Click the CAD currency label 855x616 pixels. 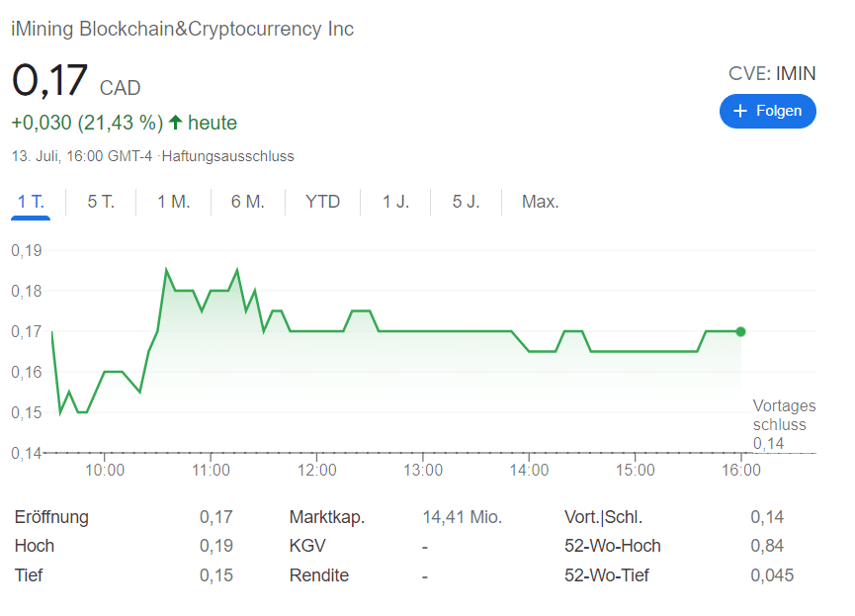pos(120,88)
